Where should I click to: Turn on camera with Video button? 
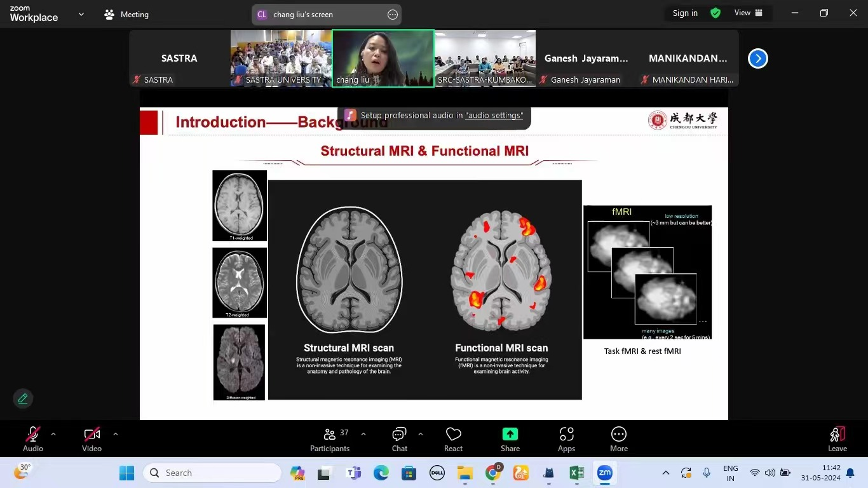[92, 439]
